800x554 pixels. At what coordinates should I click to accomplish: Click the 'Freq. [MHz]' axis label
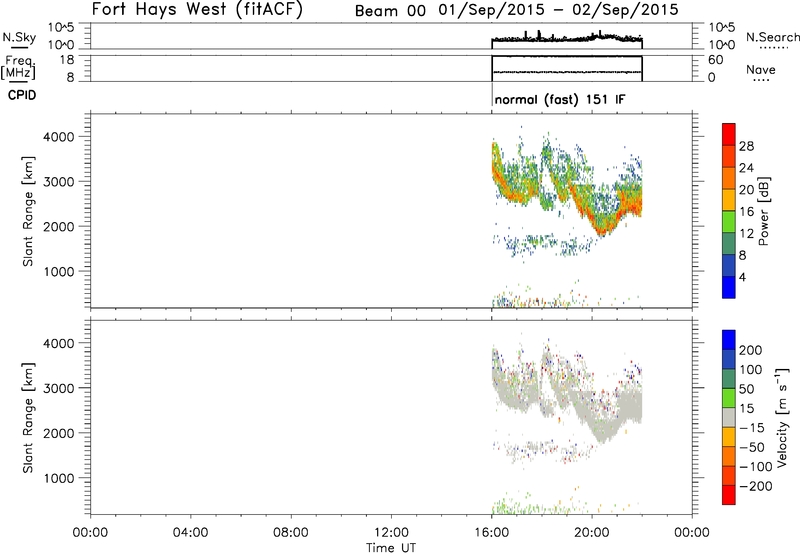(19, 68)
